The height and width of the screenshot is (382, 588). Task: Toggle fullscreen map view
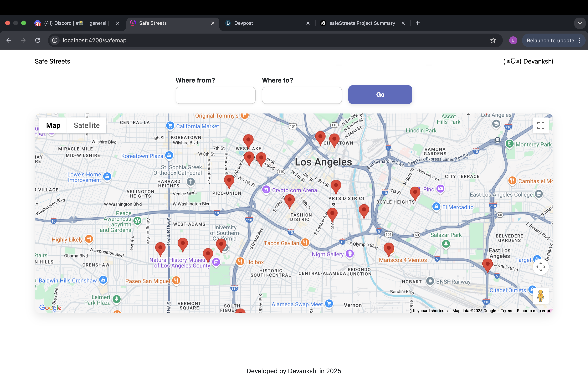(x=540, y=125)
